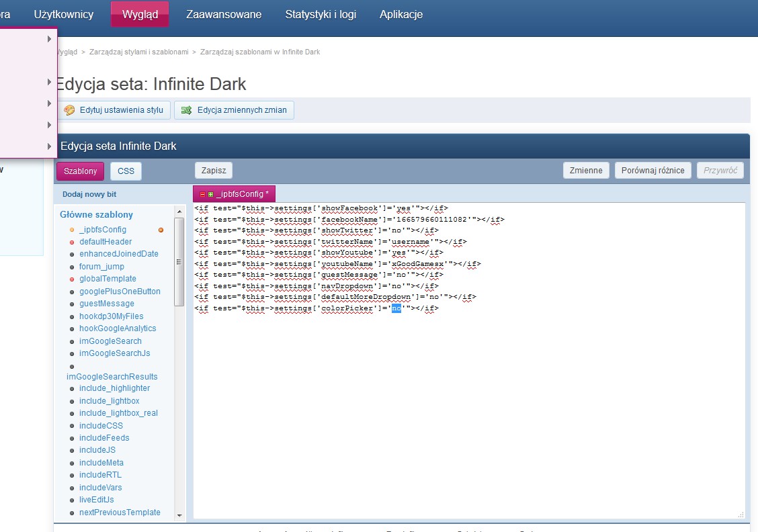The width and height of the screenshot is (758, 532).
Task: Click the resize grip of the code editor
Action: point(741,515)
